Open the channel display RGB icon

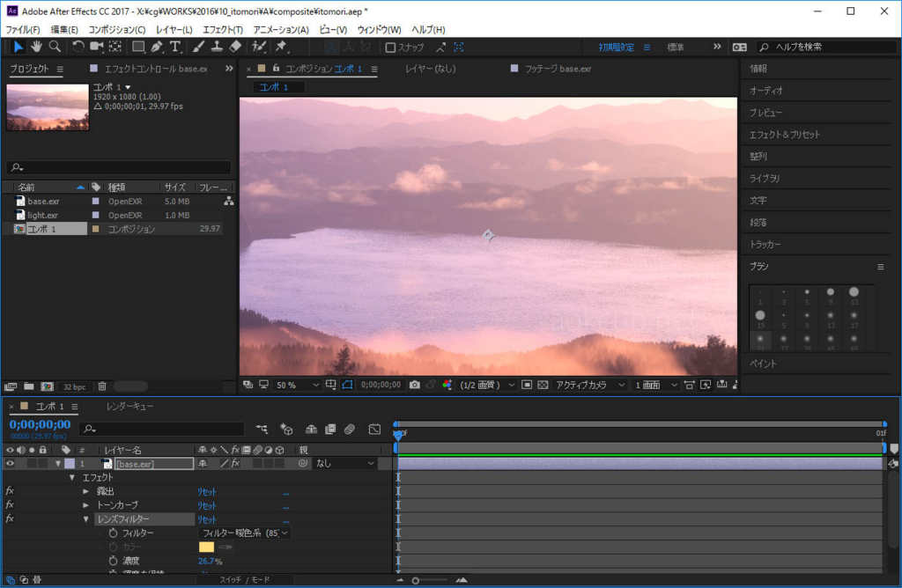coord(447,385)
